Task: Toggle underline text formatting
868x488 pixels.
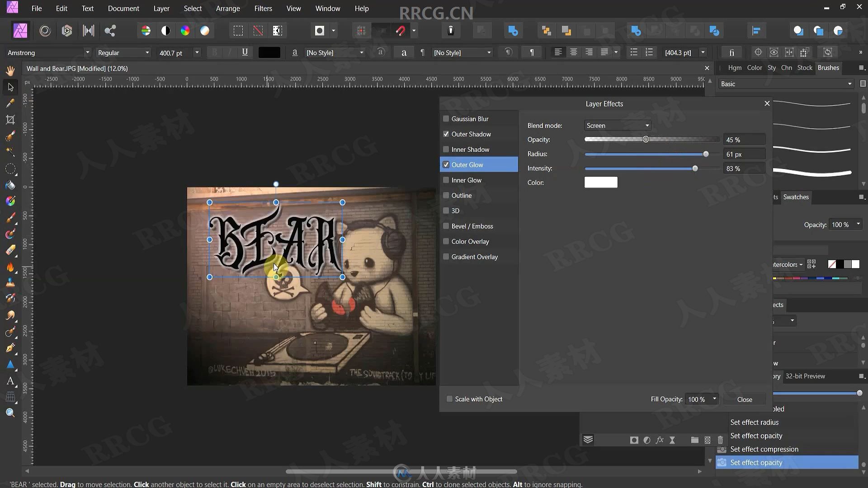Action: pyautogui.click(x=245, y=52)
